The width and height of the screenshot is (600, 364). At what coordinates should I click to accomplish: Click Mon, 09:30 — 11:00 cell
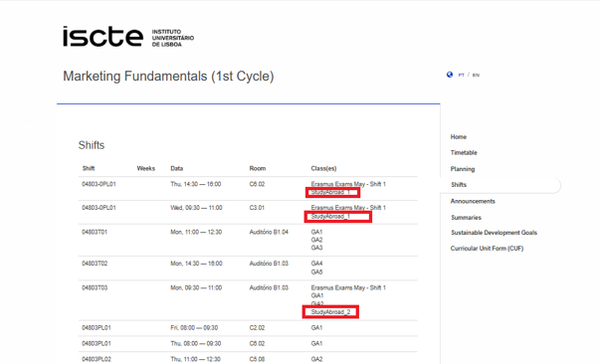click(196, 287)
